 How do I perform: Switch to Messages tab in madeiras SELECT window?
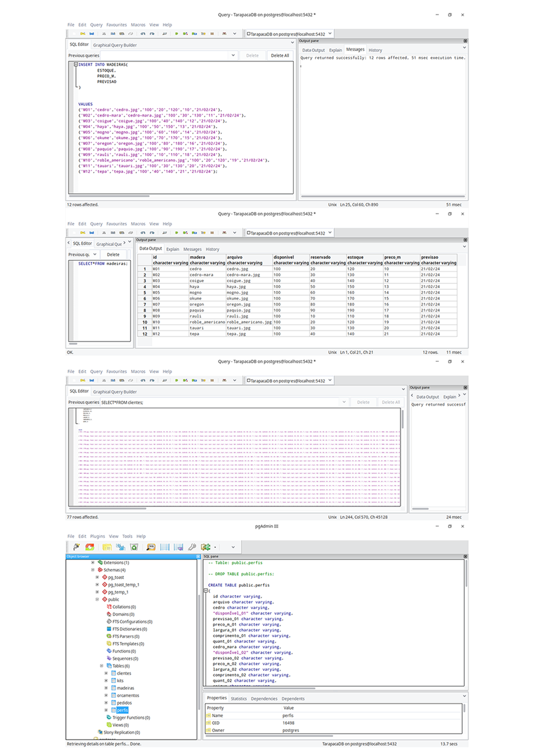(192, 249)
